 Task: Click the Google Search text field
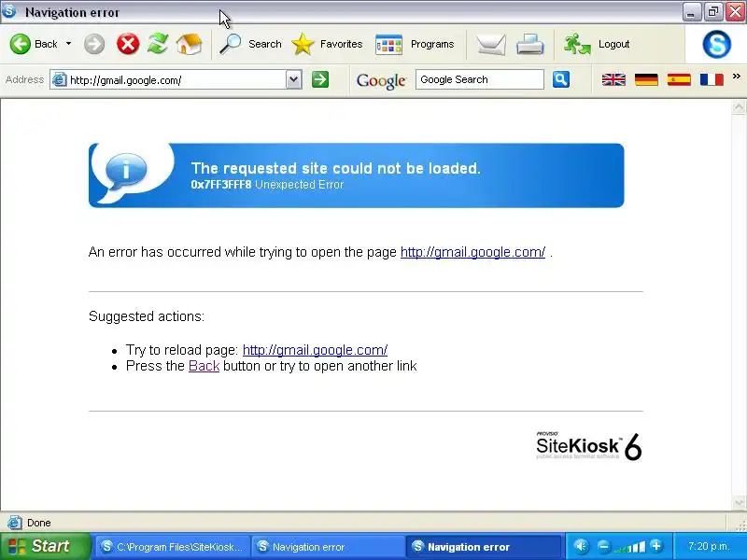tap(479, 79)
